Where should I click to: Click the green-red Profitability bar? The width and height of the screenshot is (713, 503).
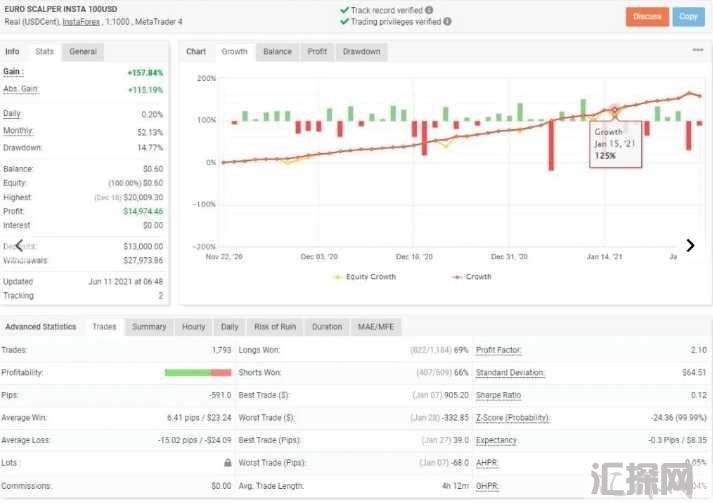click(x=198, y=373)
